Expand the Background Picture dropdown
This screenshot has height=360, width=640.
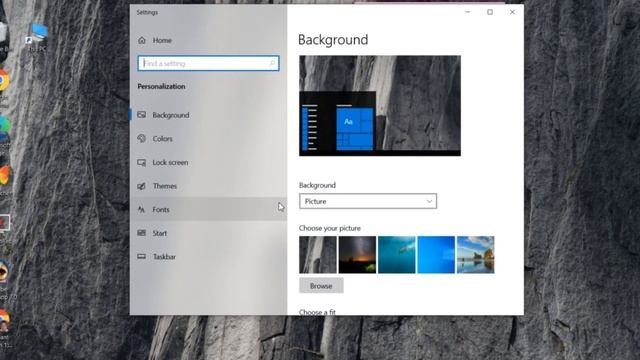pos(368,201)
